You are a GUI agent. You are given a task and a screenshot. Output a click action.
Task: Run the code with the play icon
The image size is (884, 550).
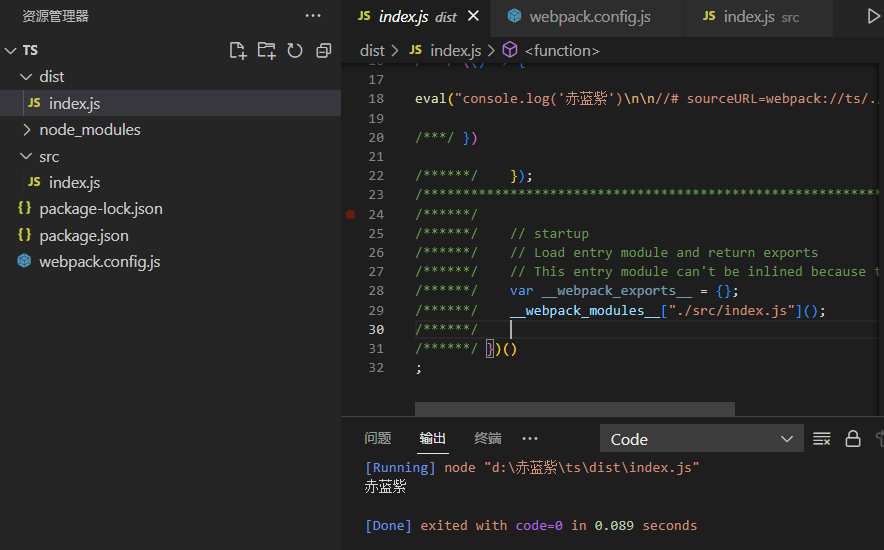click(873, 16)
